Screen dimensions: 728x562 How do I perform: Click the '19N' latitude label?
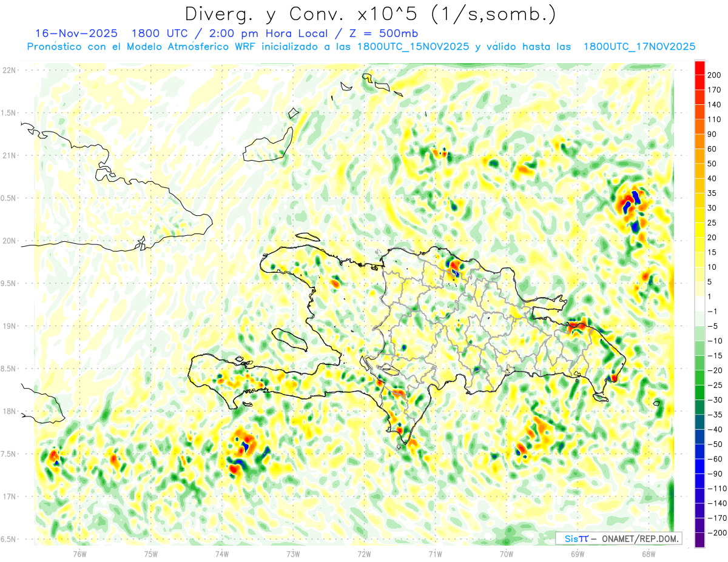coord(9,326)
